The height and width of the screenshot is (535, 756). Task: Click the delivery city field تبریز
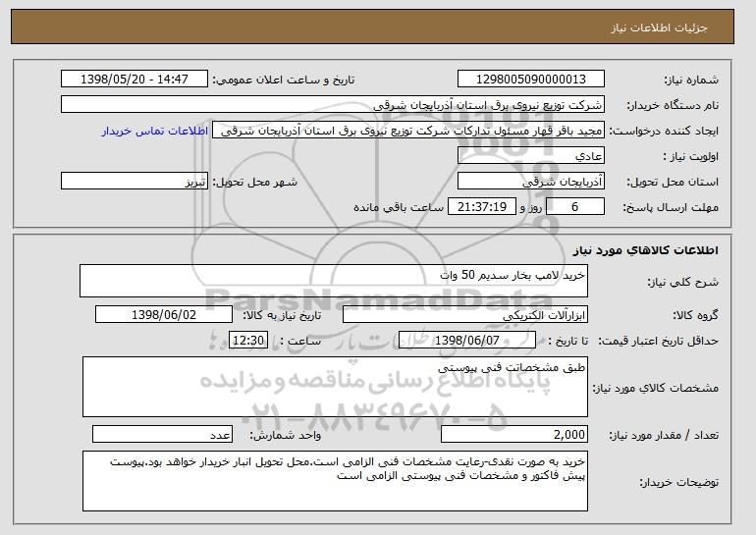[x=135, y=182]
